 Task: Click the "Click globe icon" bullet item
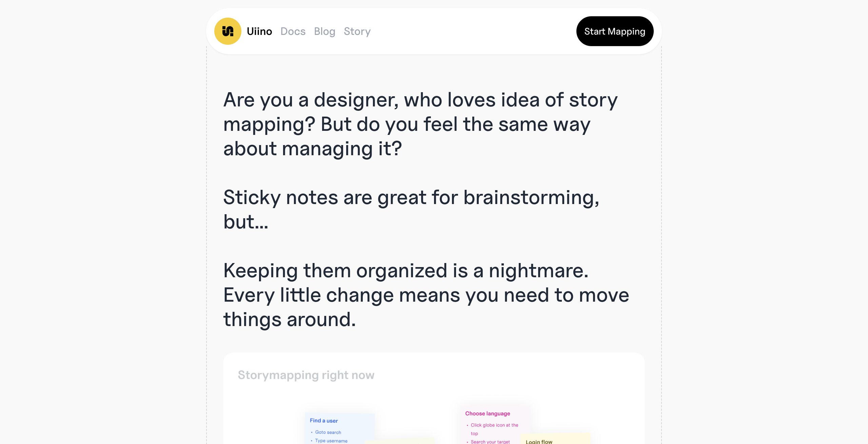coord(494,425)
